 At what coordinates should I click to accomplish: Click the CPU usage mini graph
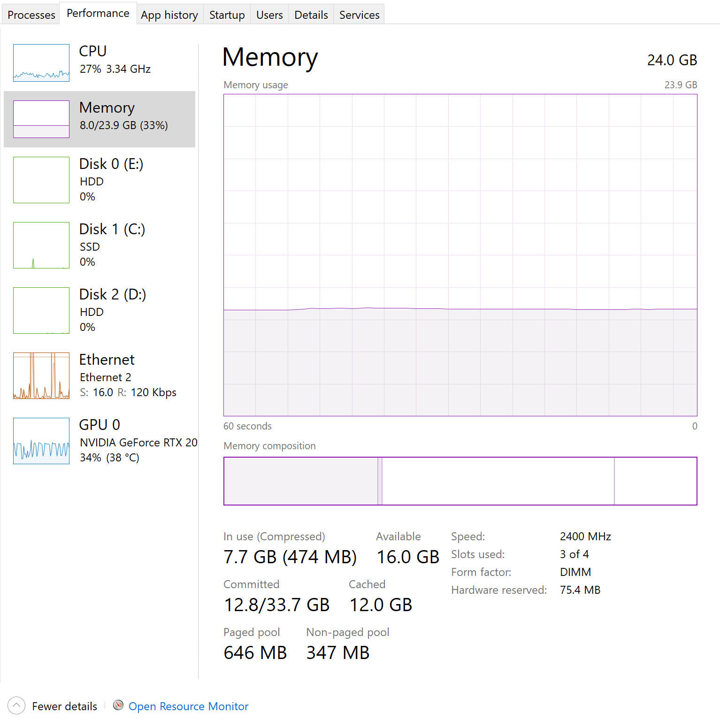coord(41,63)
